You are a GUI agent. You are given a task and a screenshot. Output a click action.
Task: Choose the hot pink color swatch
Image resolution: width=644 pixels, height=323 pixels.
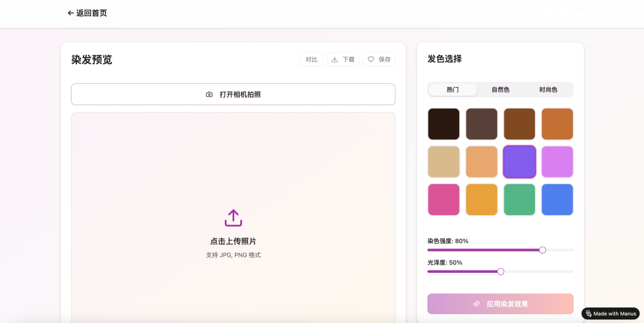click(444, 200)
